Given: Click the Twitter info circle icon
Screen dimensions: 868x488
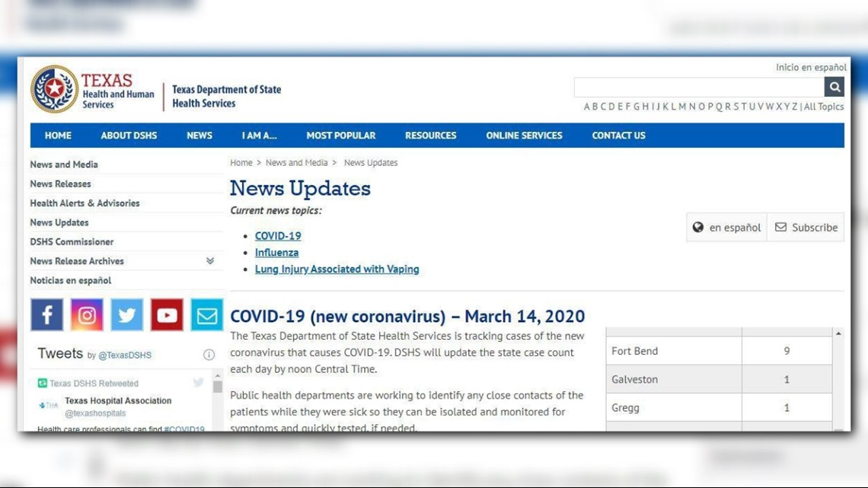Looking at the screenshot, I should (209, 354).
